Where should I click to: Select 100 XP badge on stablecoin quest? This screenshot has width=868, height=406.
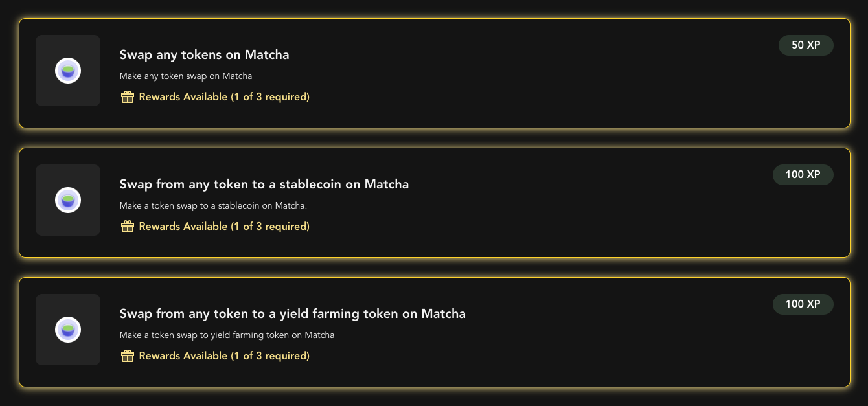803,175
